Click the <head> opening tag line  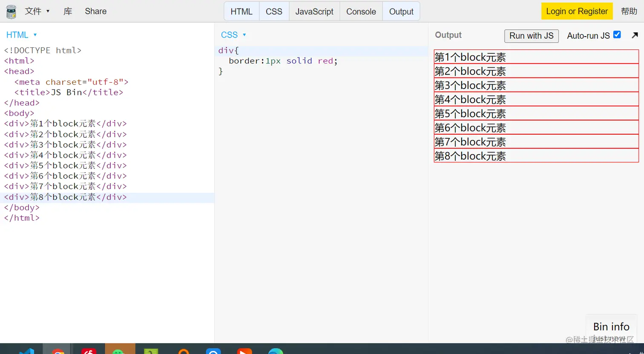pyautogui.click(x=19, y=71)
